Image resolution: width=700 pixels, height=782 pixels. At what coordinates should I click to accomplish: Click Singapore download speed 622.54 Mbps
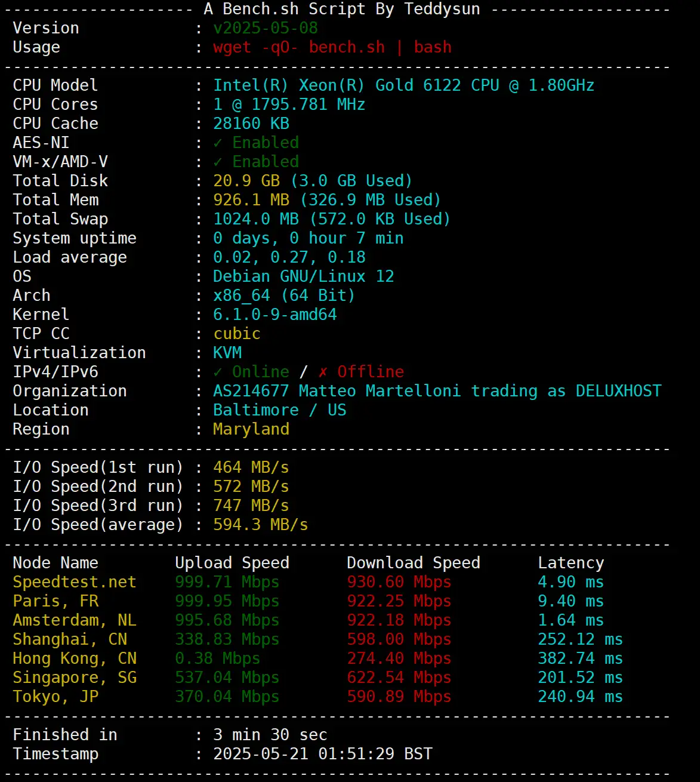(399, 678)
